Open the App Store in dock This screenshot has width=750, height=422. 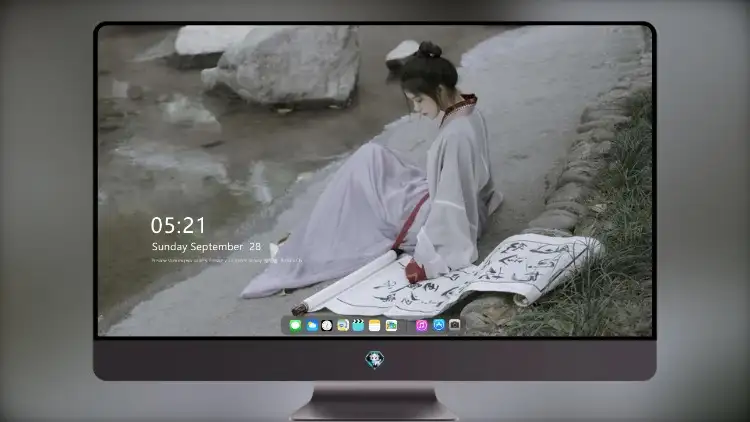(x=439, y=325)
